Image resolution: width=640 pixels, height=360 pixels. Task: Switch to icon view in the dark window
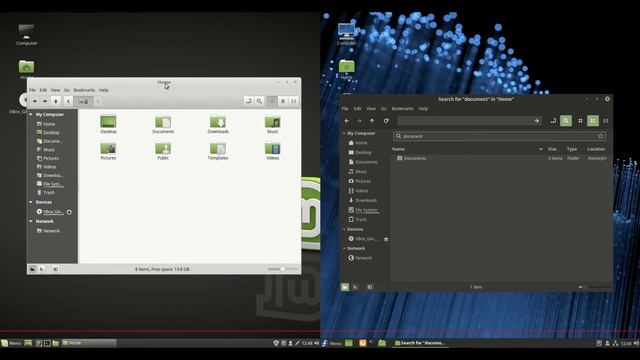[580, 120]
